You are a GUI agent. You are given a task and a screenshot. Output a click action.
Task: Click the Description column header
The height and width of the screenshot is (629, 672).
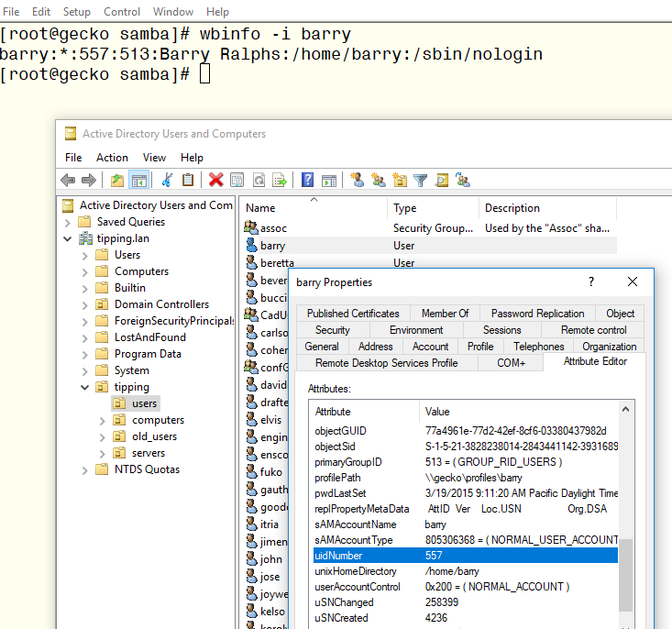[x=547, y=208]
